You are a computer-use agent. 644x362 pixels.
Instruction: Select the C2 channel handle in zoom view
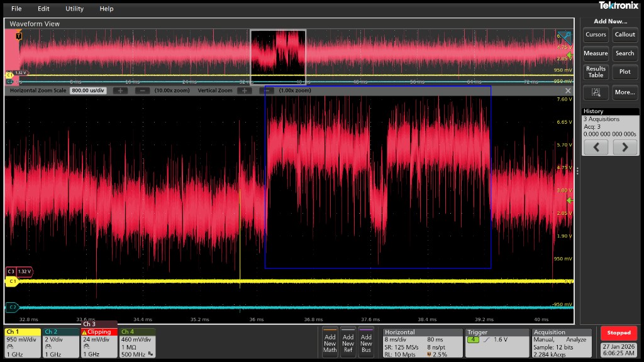11,307
